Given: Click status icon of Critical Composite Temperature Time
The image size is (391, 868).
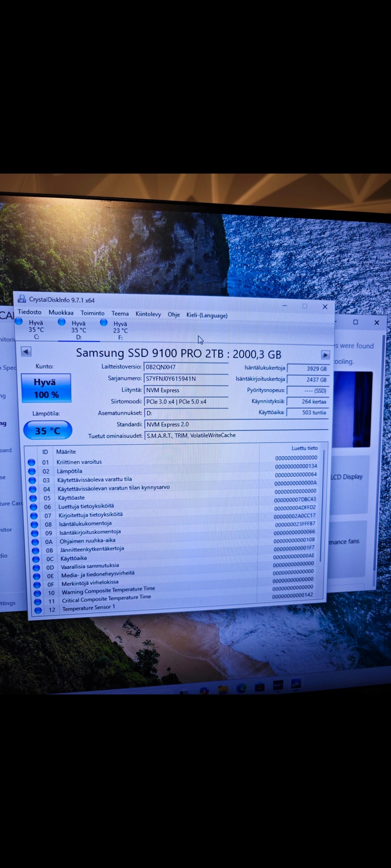Looking at the screenshot, I should (x=38, y=602).
